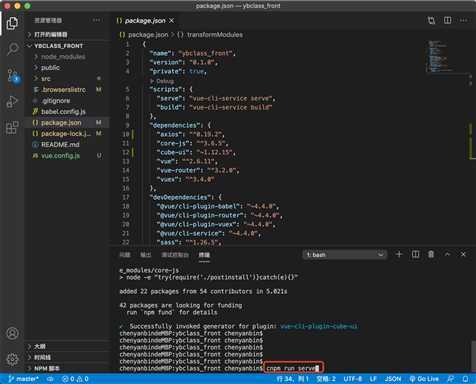Maximize the terminal panel with caret icon
The height and width of the screenshot is (384, 476).
click(x=447, y=254)
